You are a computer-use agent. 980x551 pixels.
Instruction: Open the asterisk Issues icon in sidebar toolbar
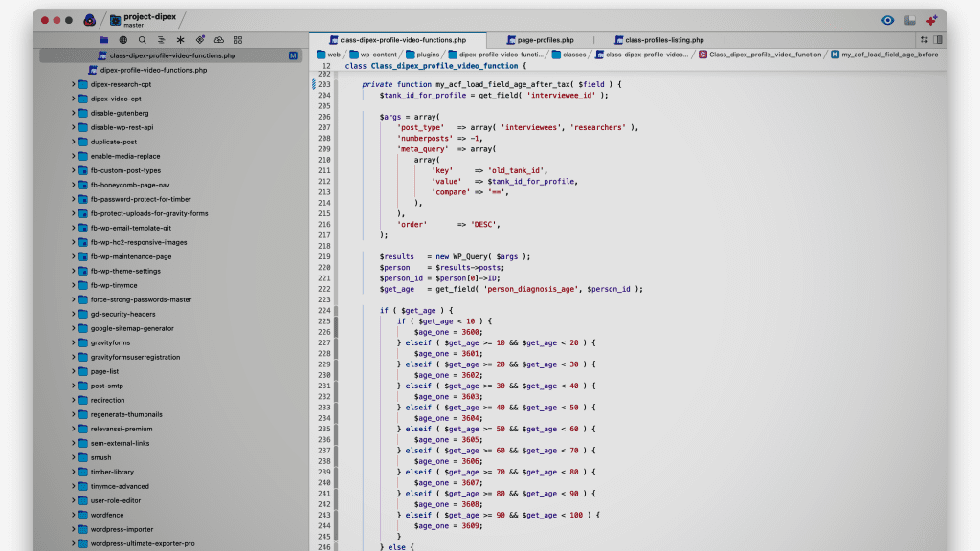point(180,40)
